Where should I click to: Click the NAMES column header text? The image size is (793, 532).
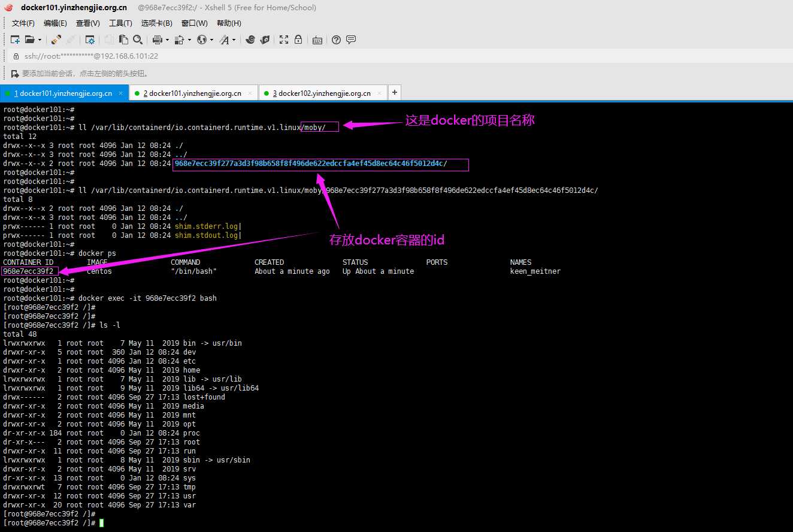[x=520, y=262]
